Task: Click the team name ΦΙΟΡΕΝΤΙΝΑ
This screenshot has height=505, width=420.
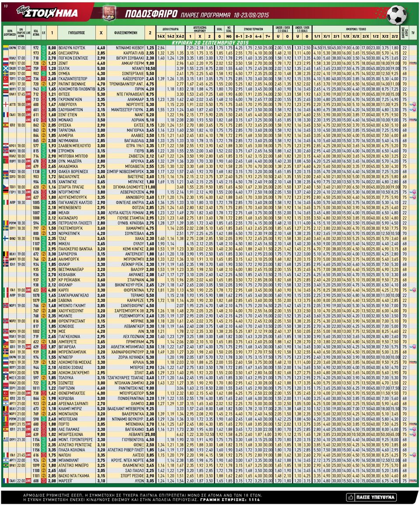Action: pos(133,290)
